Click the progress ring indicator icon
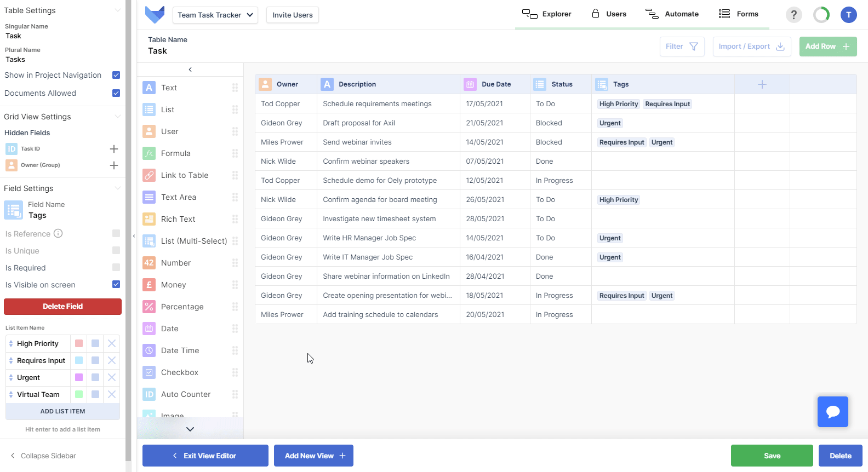This screenshot has height=472, width=868. (821, 15)
